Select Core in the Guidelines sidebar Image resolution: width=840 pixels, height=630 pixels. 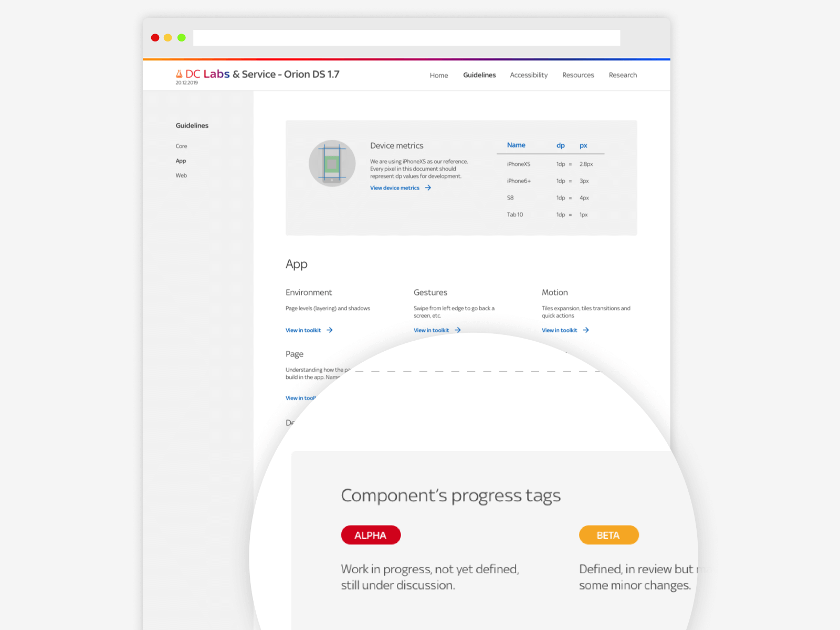[x=181, y=146]
